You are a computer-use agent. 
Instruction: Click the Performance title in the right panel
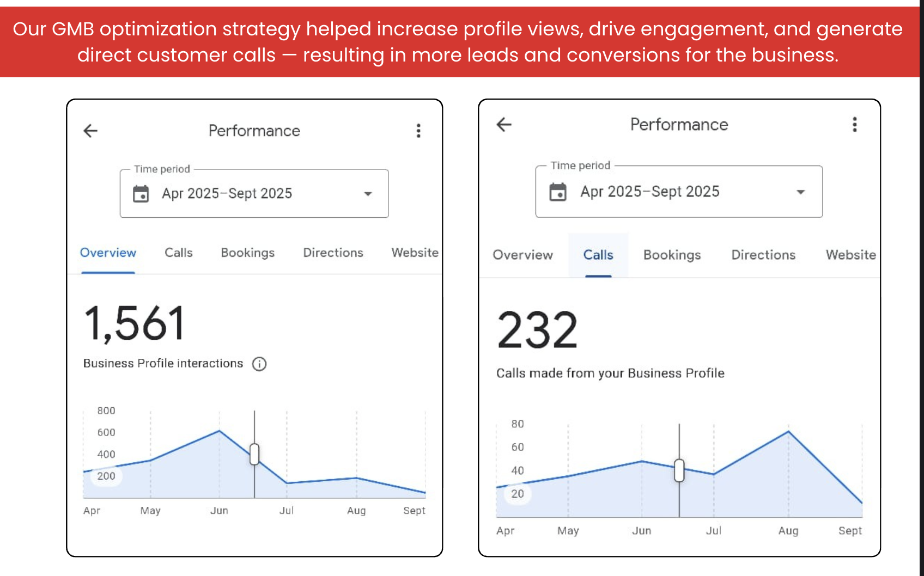point(679,125)
